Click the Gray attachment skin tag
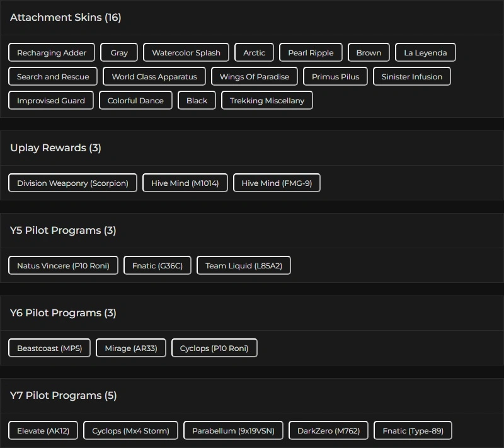Screen dimensions: 504x448 (119, 52)
